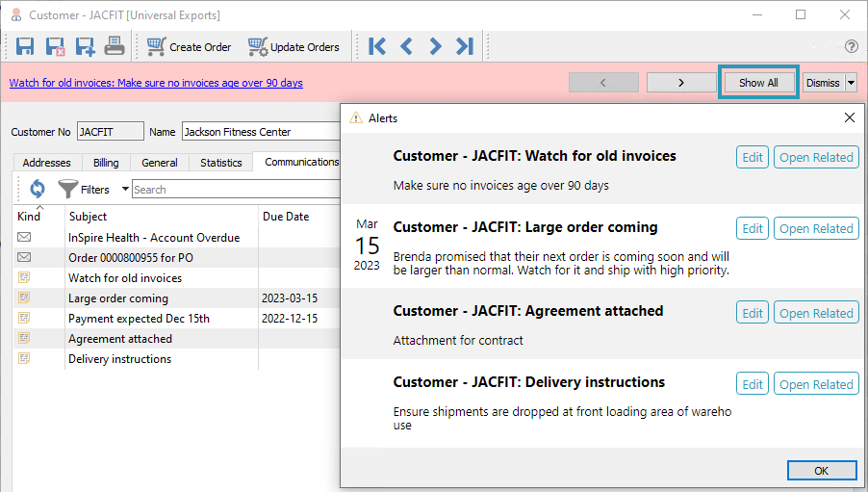This screenshot has width=868, height=492.
Task: Open the Dismiss dropdown arrow
Action: 851,83
